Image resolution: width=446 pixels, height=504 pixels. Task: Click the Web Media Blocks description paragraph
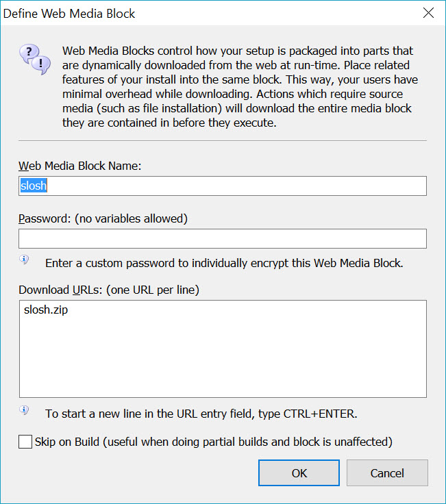click(x=240, y=86)
